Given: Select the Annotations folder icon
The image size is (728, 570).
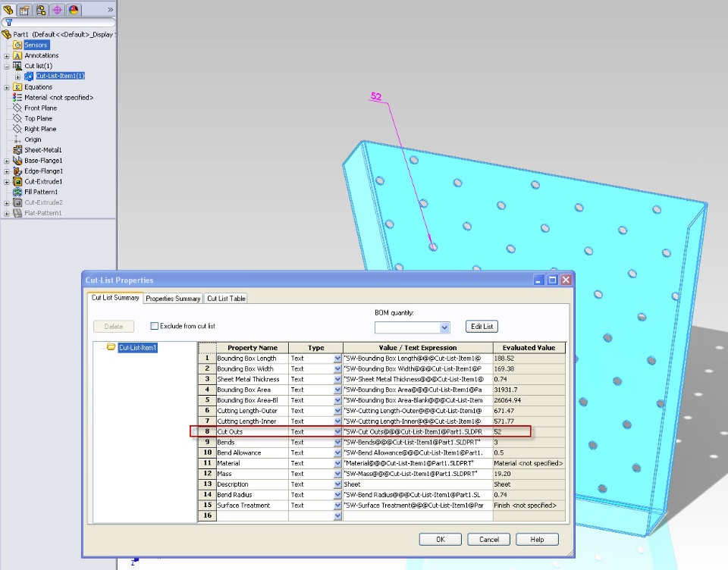Looking at the screenshot, I should [17, 55].
